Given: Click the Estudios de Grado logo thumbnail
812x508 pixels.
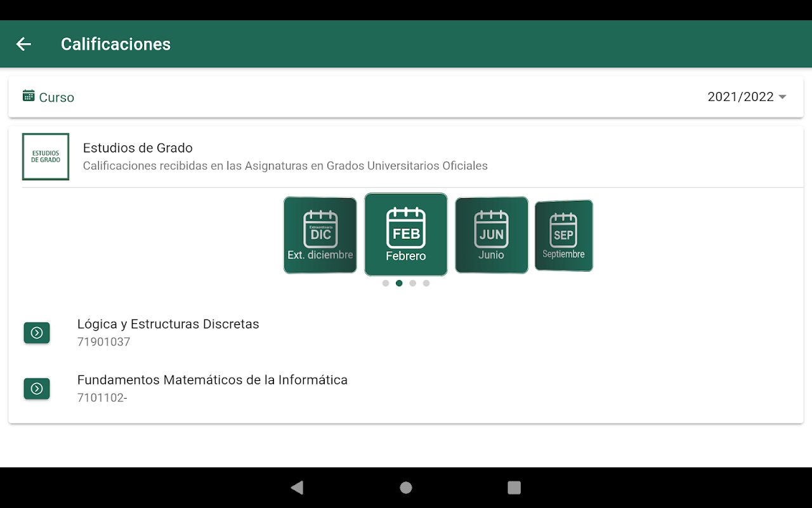Looking at the screenshot, I should tap(46, 156).
